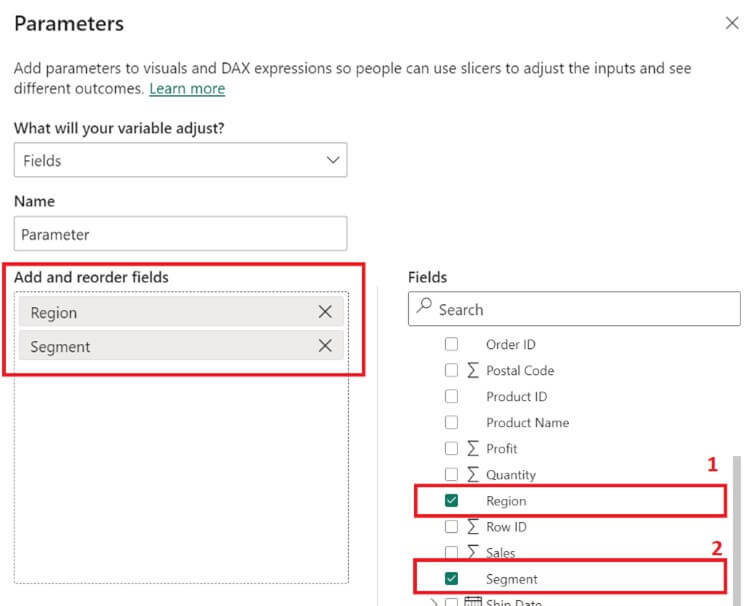754x606 pixels.
Task: Check the Product Name checkbox
Action: (451, 422)
